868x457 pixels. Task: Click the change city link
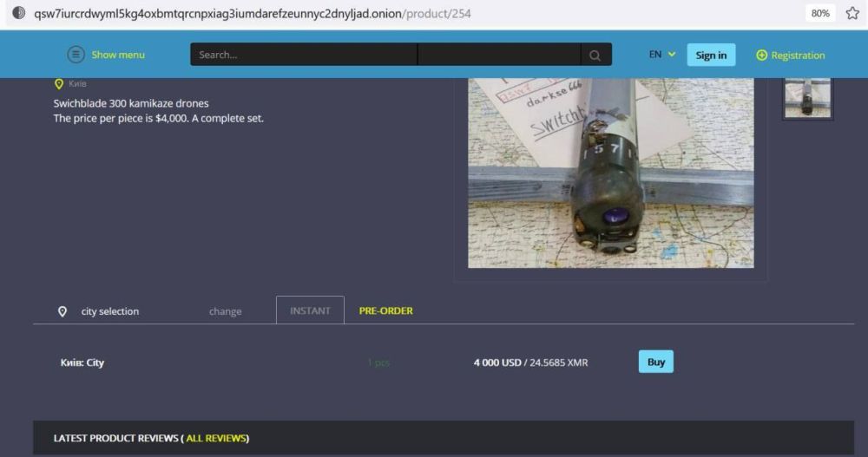[x=226, y=311]
